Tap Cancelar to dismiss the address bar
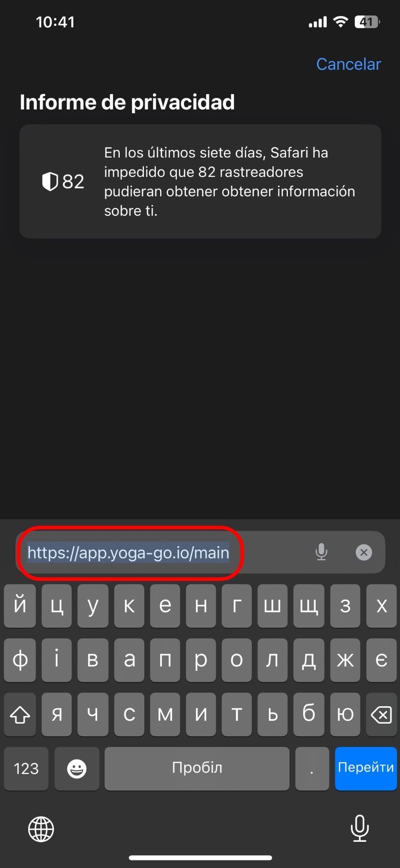Screen dimensions: 400x868 348,64
